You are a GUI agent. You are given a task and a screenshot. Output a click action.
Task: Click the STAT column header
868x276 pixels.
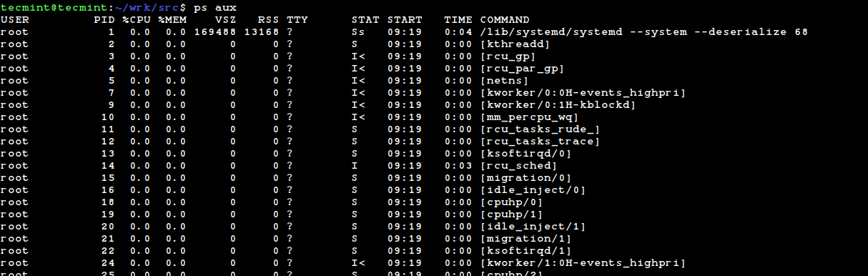click(x=365, y=19)
